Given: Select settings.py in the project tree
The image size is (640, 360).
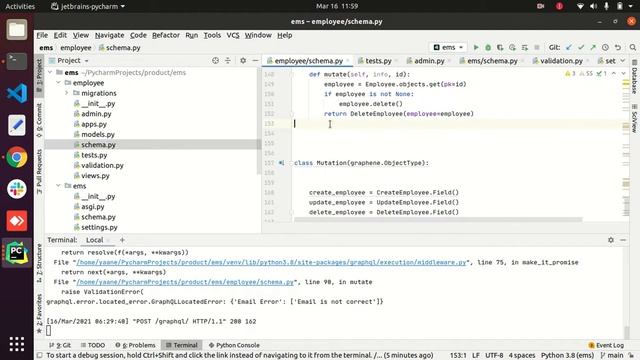Looking at the screenshot, I should 99,227.
